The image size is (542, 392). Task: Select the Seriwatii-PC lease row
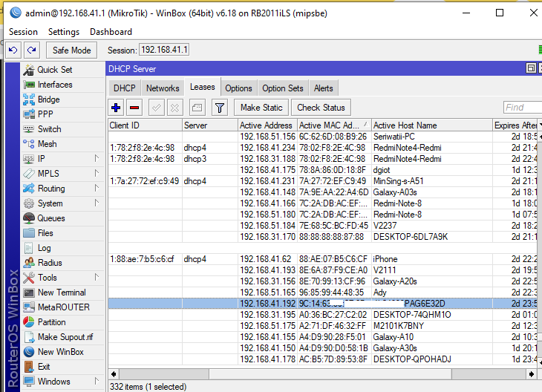[x=322, y=137]
